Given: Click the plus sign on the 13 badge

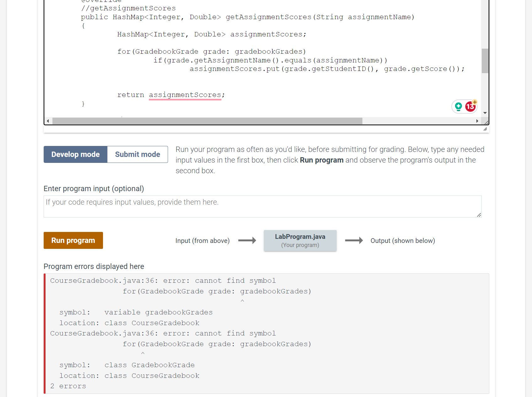Looking at the screenshot, I should (474, 102).
